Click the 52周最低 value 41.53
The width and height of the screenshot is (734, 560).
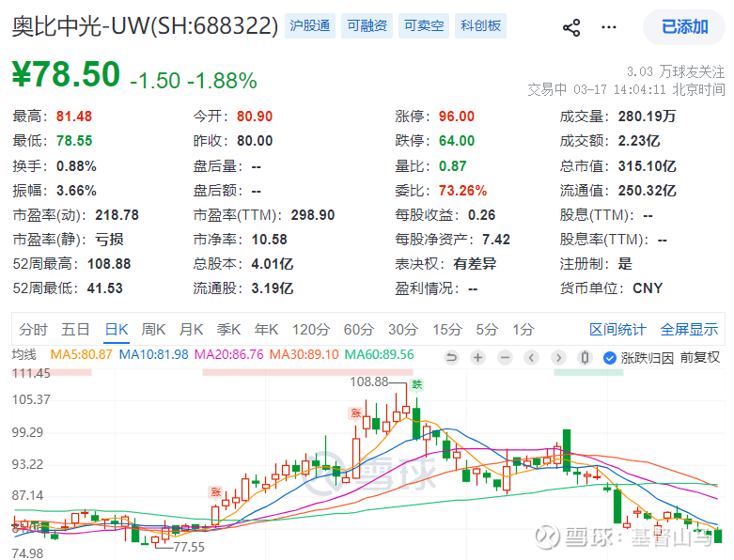pyautogui.click(x=105, y=288)
